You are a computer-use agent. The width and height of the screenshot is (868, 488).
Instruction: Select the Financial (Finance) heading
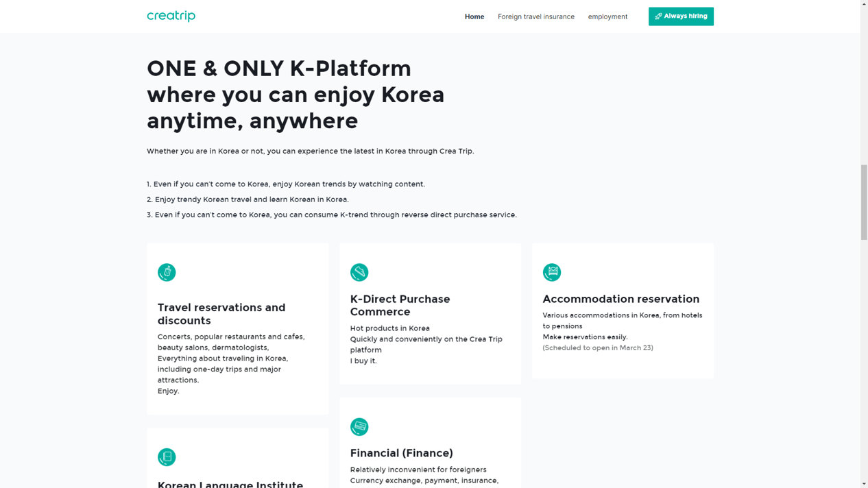(402, 453)
